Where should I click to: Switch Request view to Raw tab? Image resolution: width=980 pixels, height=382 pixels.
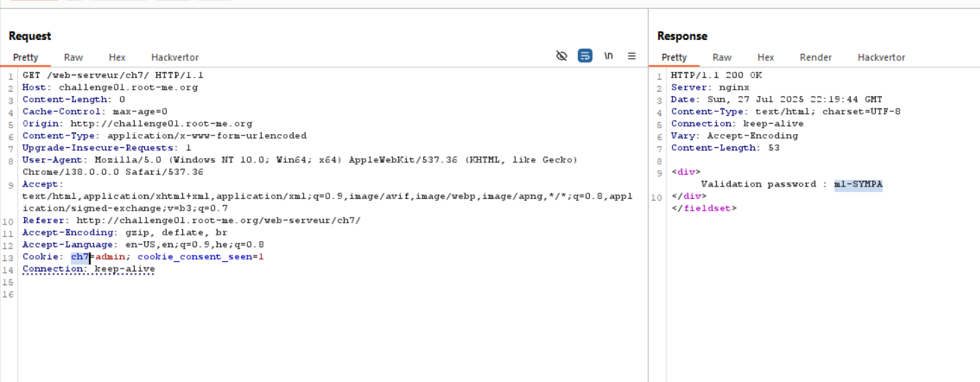coord(73,57)
